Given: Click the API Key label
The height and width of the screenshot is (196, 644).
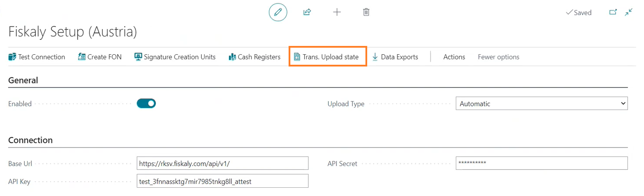Looking at the screenshot, I should (19, 181).
